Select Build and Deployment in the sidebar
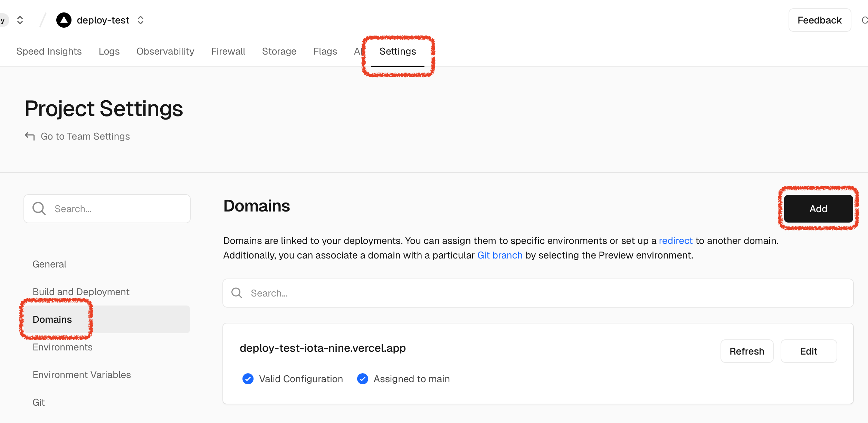868x423 pixels. pos(81,292)
